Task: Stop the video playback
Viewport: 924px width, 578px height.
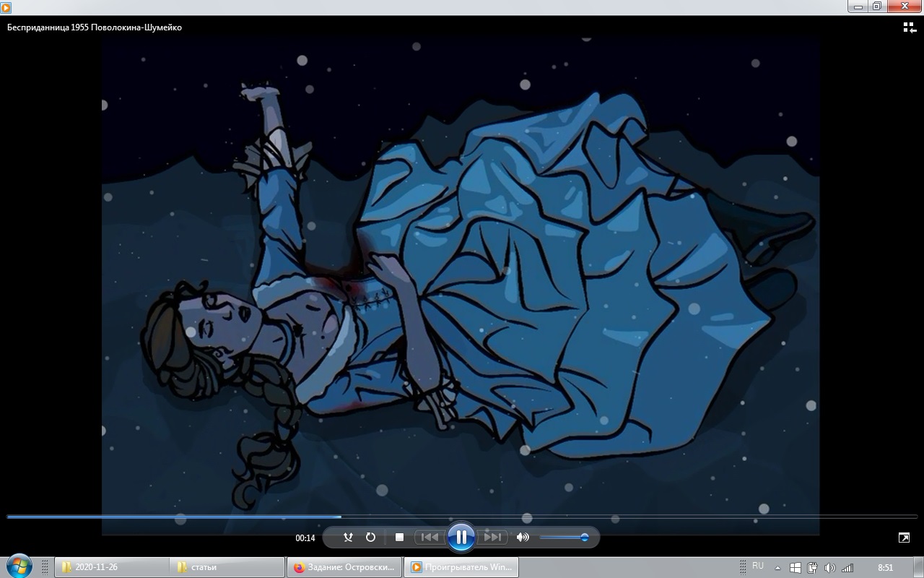Action: 399,538
